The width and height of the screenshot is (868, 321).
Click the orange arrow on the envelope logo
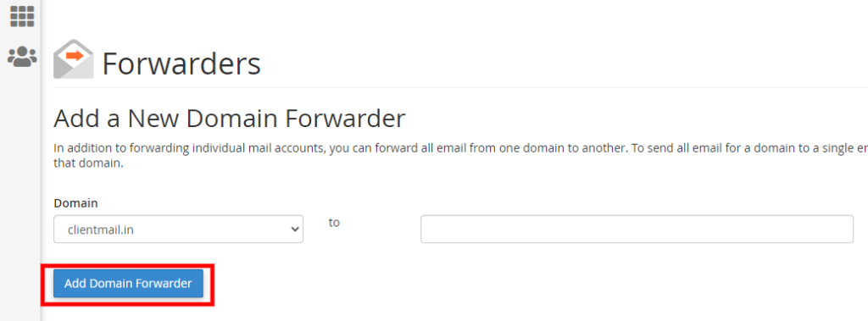point(75,55)
